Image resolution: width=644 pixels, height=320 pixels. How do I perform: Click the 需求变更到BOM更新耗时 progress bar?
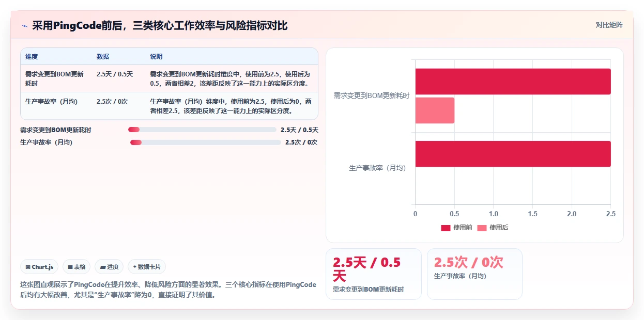(x=202, y=130)
